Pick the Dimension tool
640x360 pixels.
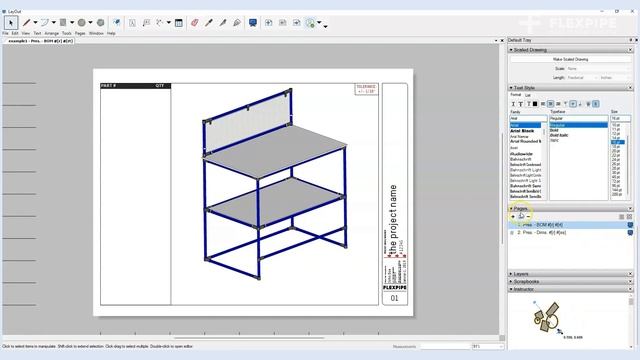click(x=160, y=23)
